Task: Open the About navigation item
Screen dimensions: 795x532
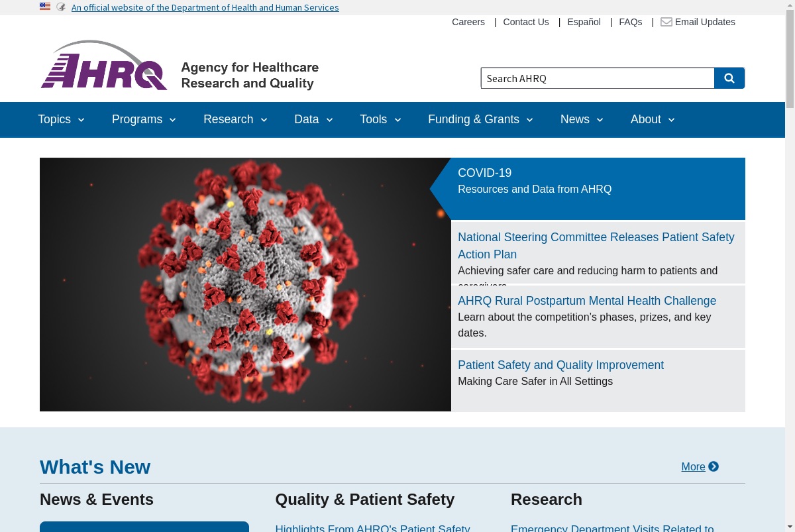Action: point(645,119)
